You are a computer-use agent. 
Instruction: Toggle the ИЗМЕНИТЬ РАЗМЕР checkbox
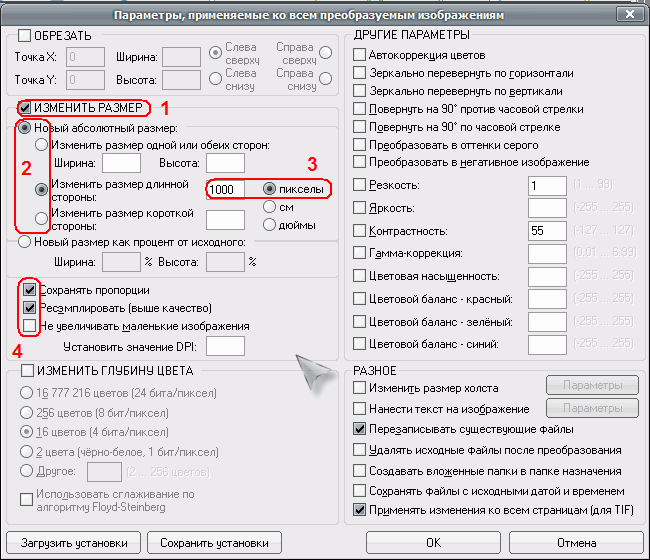[25, 107]
